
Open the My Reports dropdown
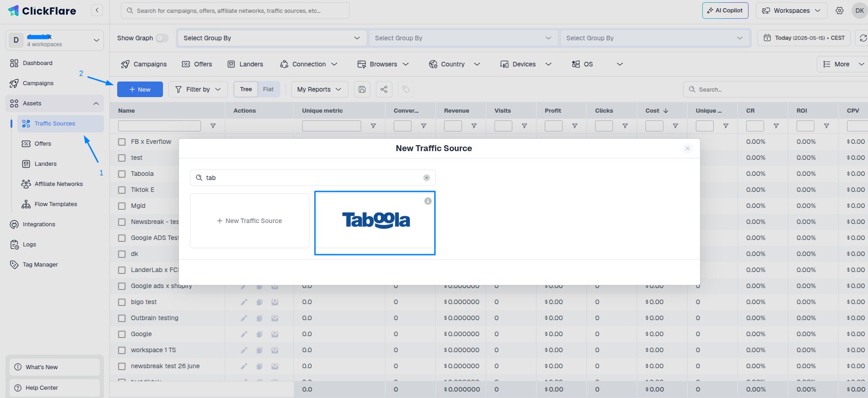tap(320, 89)
